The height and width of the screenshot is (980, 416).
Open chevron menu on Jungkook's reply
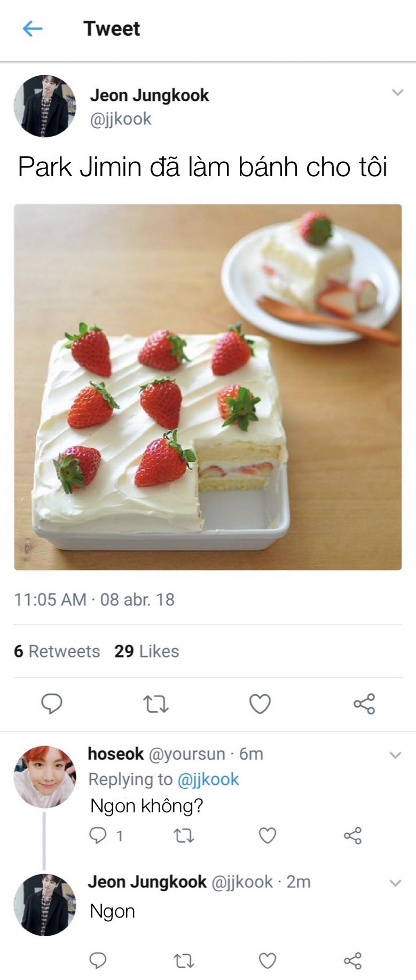(395, 883)
